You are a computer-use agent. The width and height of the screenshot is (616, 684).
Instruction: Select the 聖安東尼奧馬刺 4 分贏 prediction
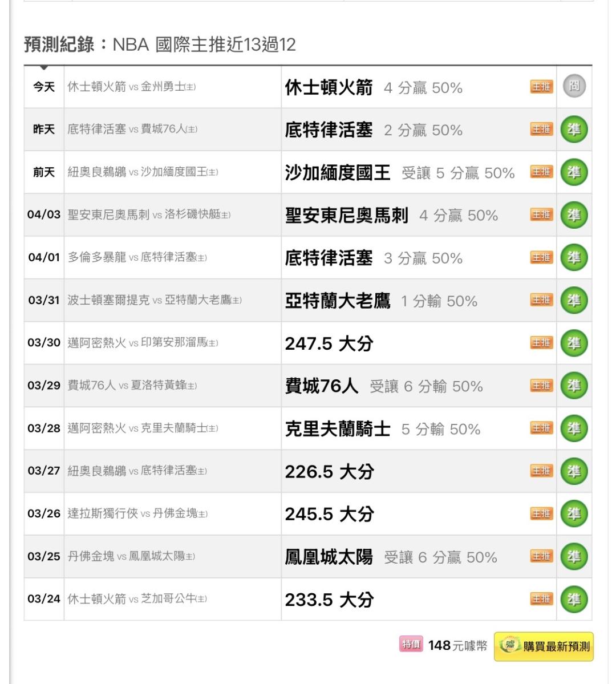coord(391,216)
